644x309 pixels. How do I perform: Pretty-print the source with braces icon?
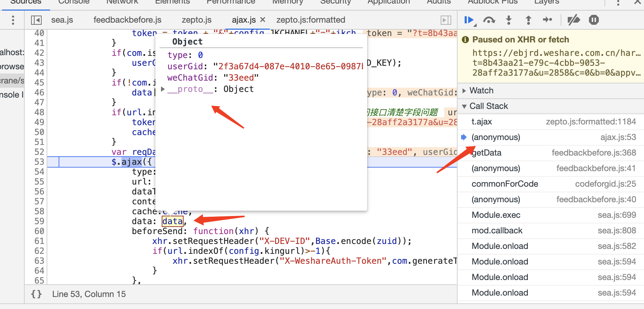coord(36,294)
